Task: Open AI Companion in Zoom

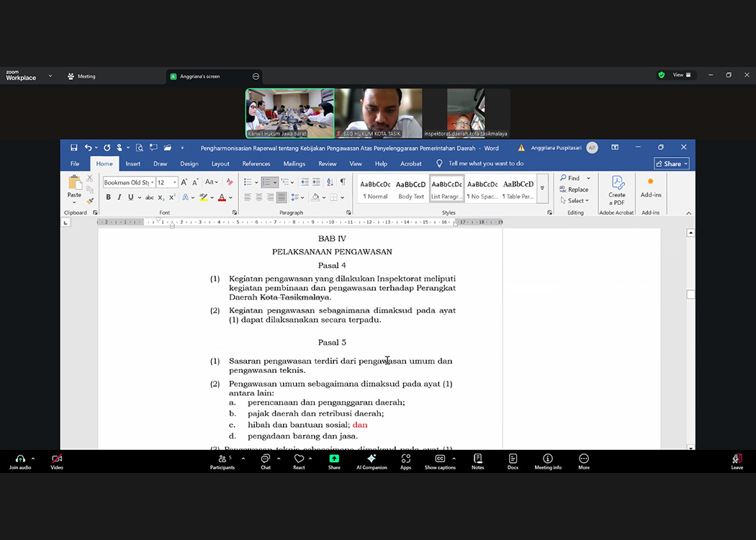Action: (x=372, y=459)
